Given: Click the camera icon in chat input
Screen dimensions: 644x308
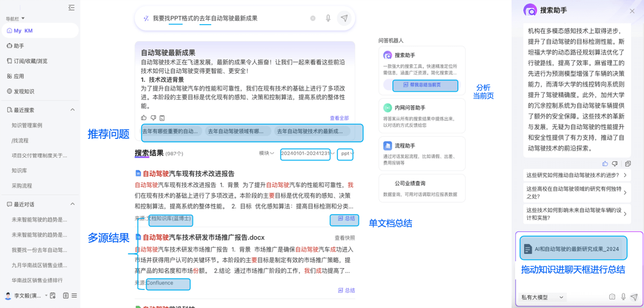Looking at the screenshot, I should coord(612,297).
